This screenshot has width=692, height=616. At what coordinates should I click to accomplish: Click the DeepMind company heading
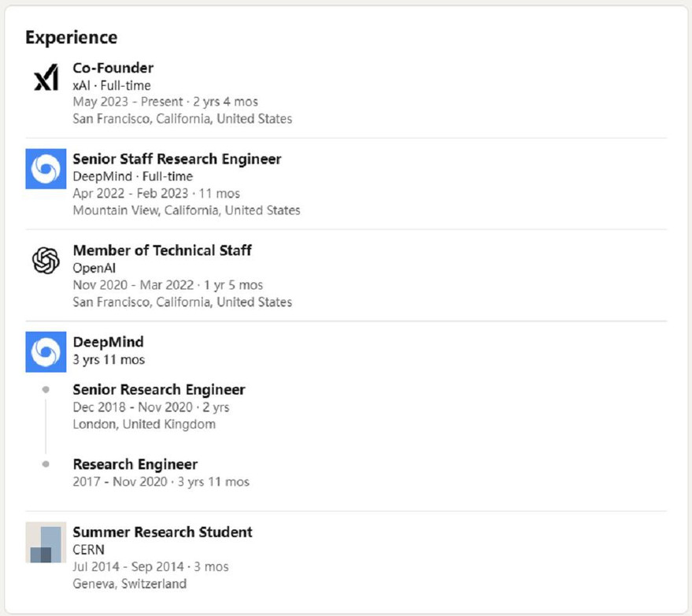pyautogui.click(x=108, y=342)
